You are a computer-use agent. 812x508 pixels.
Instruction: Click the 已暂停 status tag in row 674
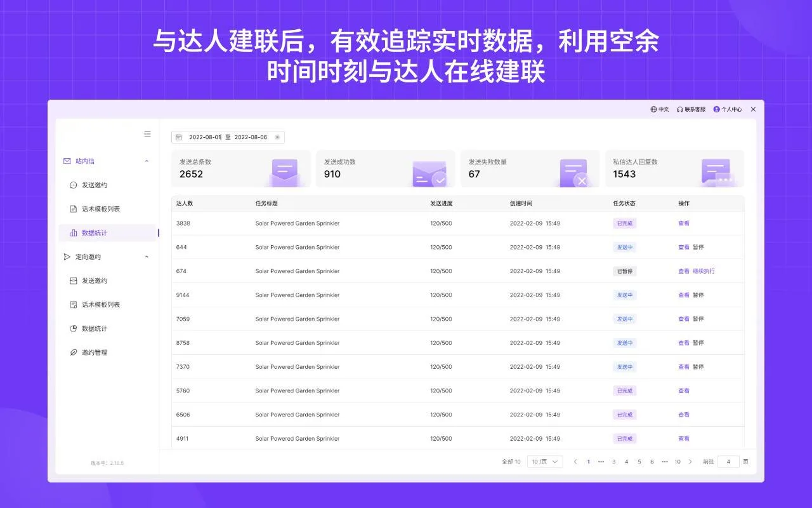coord(625,271)
